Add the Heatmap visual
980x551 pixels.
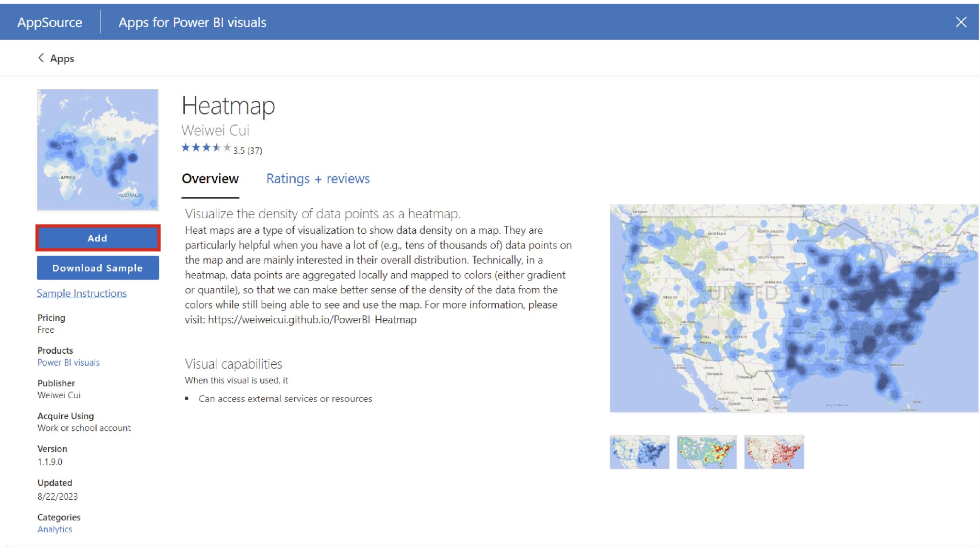coord(98,238)
